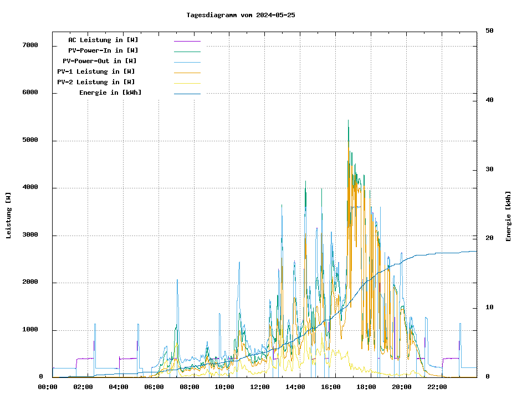Click the Energie in [kWh] legend line
532x399 pixels.
tap(187, 94)
